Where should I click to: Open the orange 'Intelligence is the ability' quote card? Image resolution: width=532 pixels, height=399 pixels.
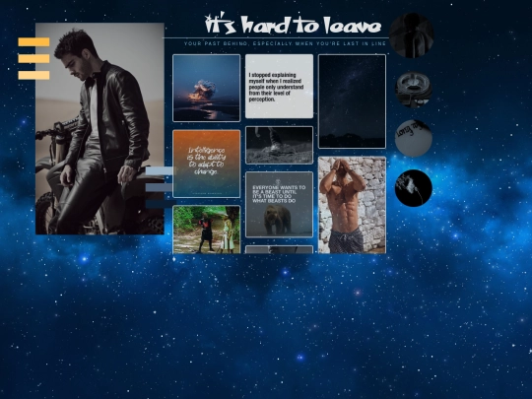pyautogui.click(x=206, y=164)
